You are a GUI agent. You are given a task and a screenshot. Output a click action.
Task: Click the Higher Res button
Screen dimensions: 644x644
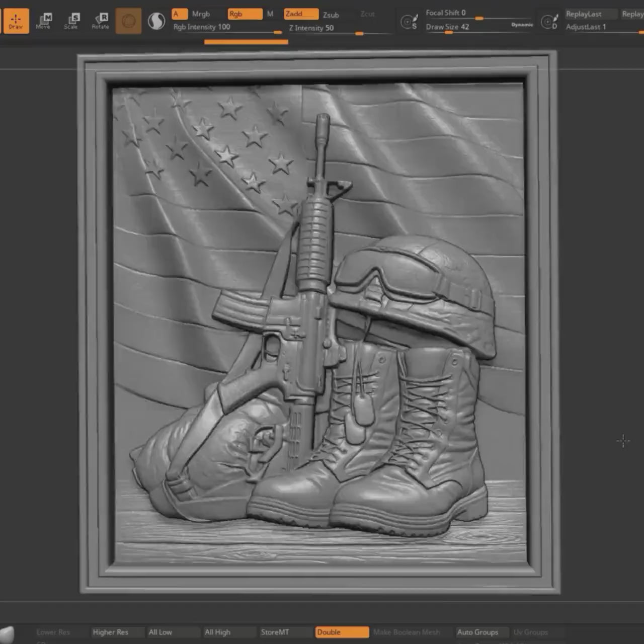click(118, 632)
